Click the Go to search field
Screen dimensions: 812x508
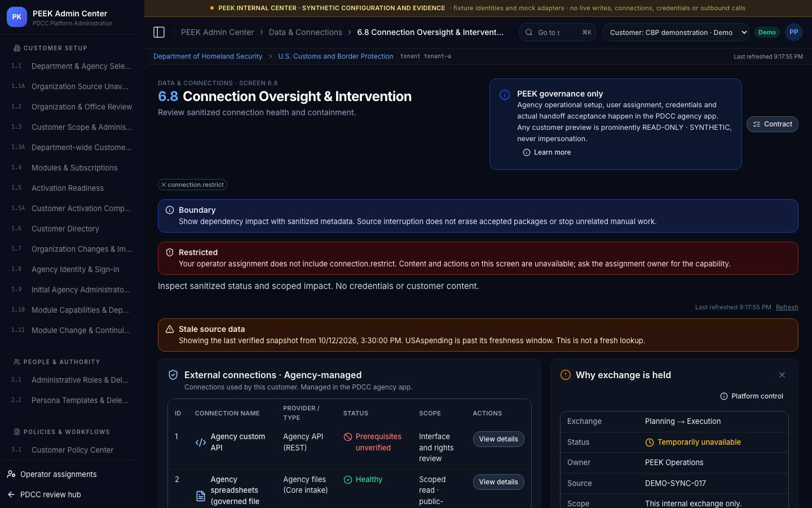pos(557,32)
